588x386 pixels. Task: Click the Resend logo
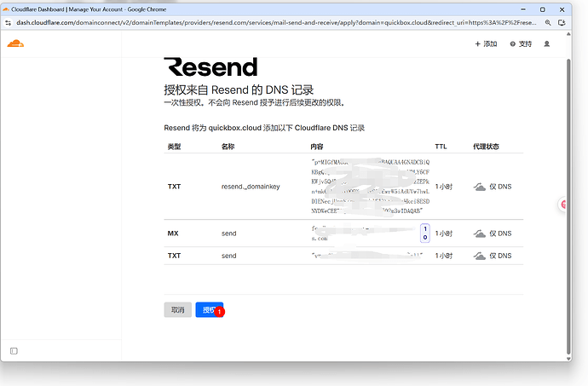point(210,67)
